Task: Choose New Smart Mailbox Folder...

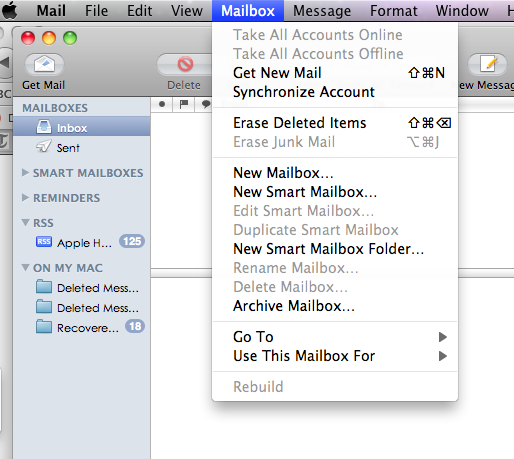Action: (335, 249)
